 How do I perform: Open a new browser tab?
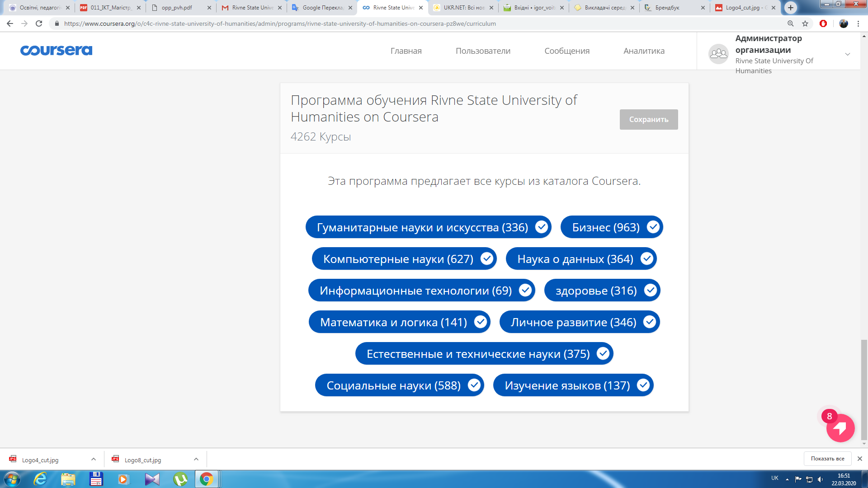click(791, 8)
